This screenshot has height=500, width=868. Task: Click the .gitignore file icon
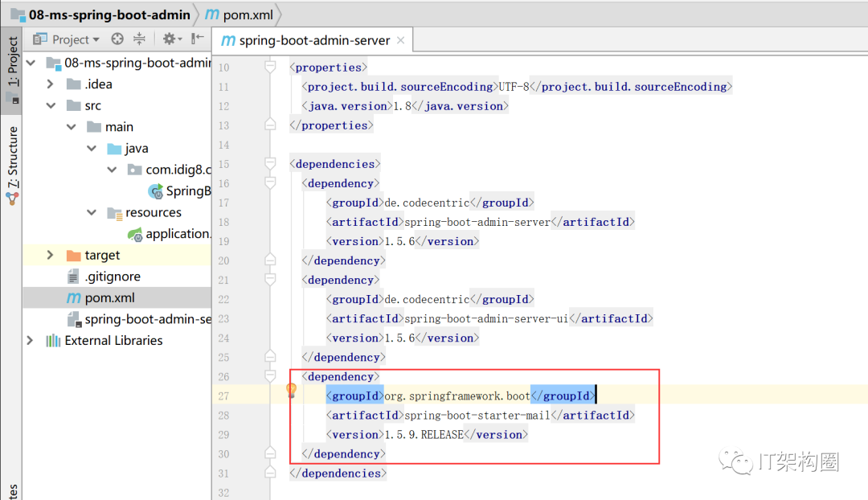tap(73, 277)
